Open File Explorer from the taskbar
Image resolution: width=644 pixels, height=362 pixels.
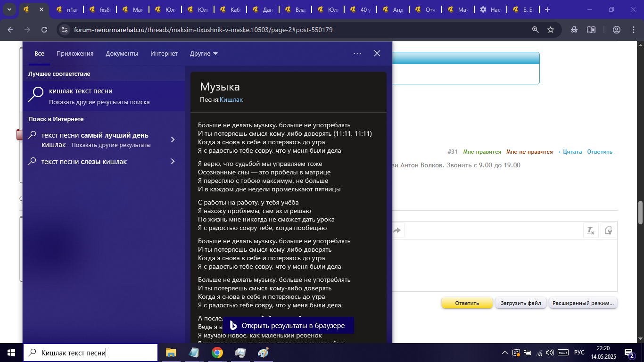coord(171,352)
